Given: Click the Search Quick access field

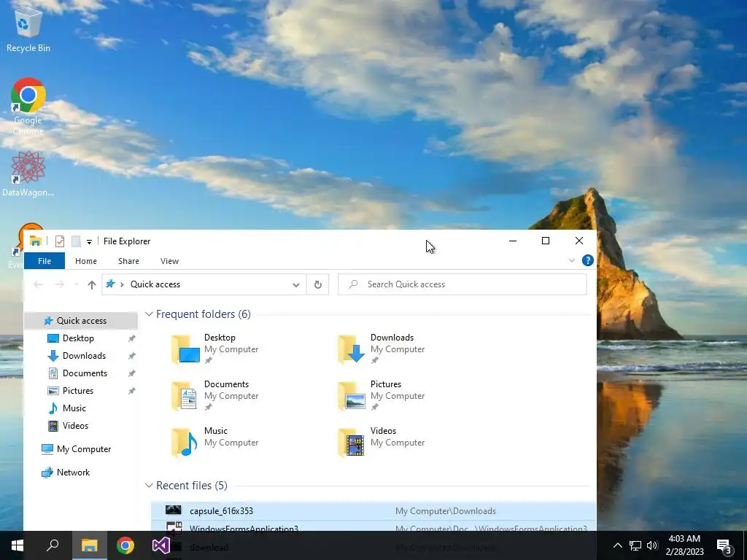Looking at the screenshot, I should point(462,284).
